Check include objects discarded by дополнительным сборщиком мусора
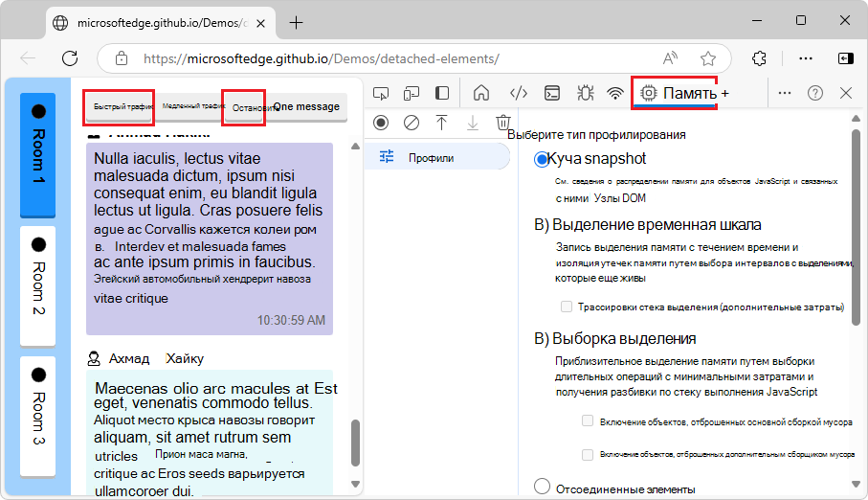This screenshot has height=500, width=868. coord(588,455)
